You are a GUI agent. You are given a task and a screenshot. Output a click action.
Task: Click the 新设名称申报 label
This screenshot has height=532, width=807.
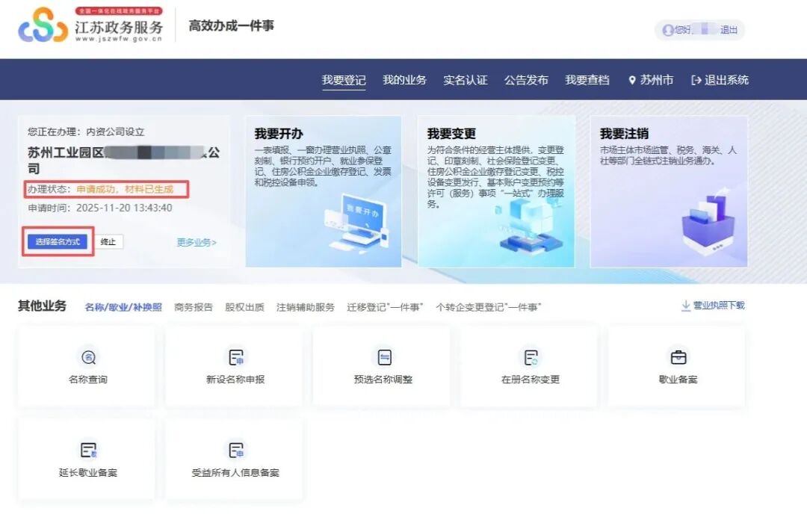tap(235, 380)
